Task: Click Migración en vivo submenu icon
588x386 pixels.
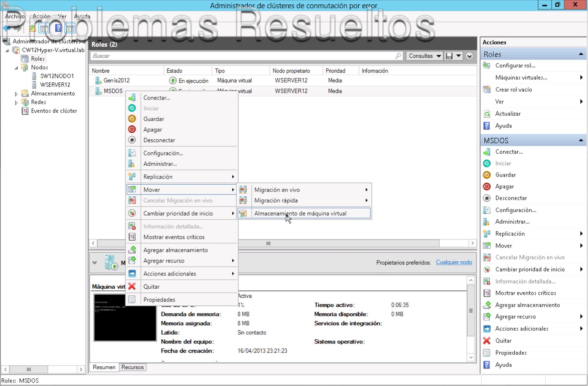Action: point(243,189)
